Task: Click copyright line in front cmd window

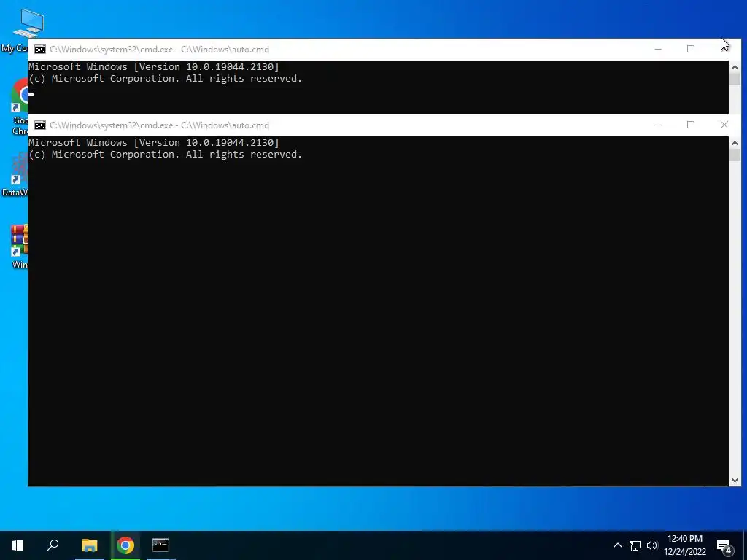Action: click(166, 155)
